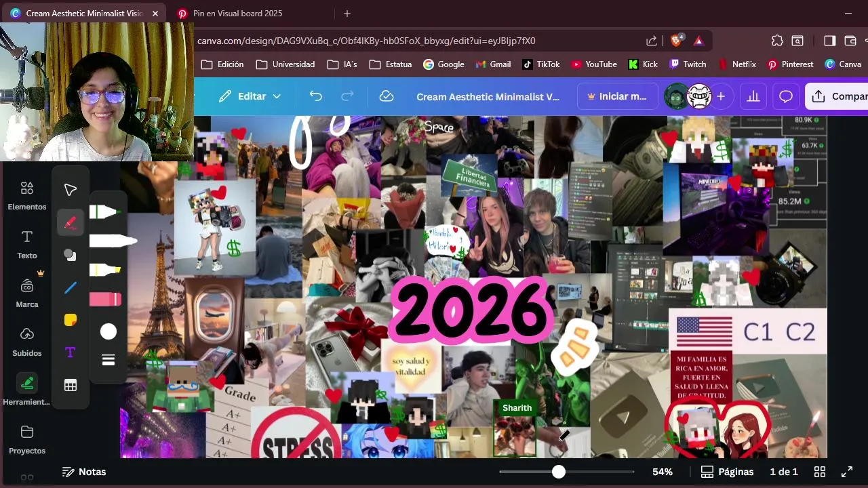Image resolution: width=868 pixels, height=488 pixels.
Task: Close the Canva browser tab
Action: pyautogui.click(x=155, y=14)
